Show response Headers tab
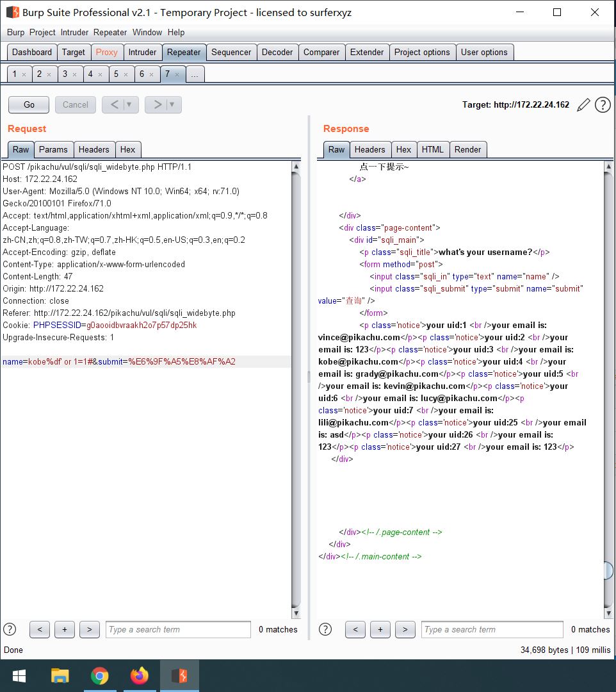This screenshot has height=692, width=616. point(370,149)
